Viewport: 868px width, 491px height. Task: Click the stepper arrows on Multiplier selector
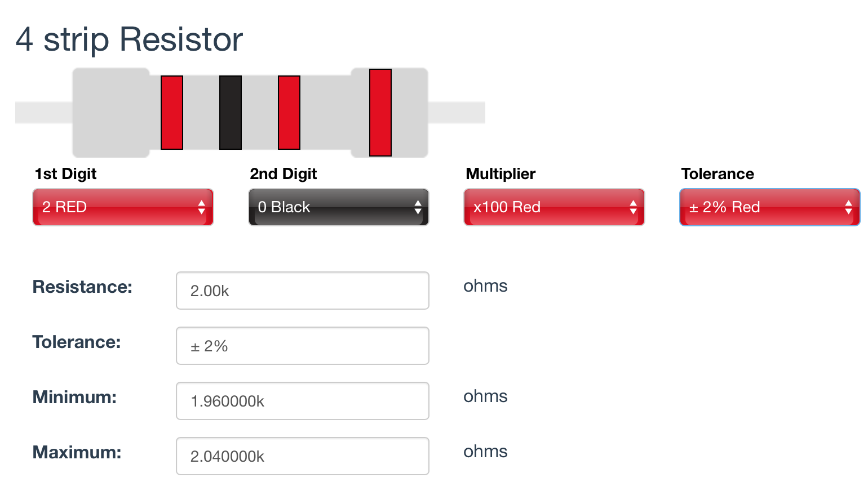click(633, 207)
